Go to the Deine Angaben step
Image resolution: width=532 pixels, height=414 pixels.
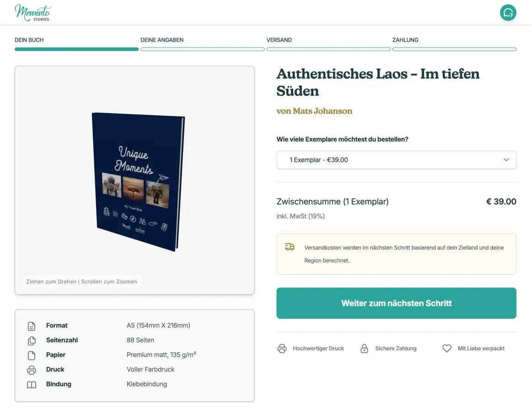(162, 40)
